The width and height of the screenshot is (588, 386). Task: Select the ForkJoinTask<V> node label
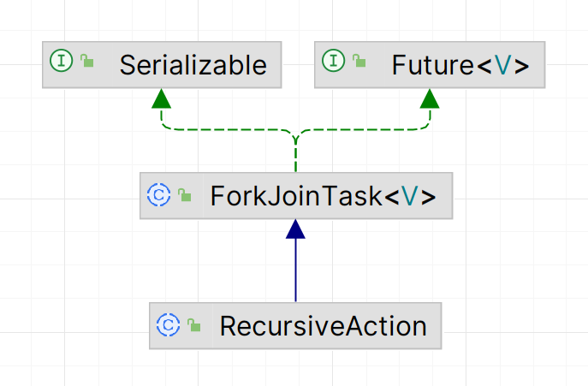323,197
